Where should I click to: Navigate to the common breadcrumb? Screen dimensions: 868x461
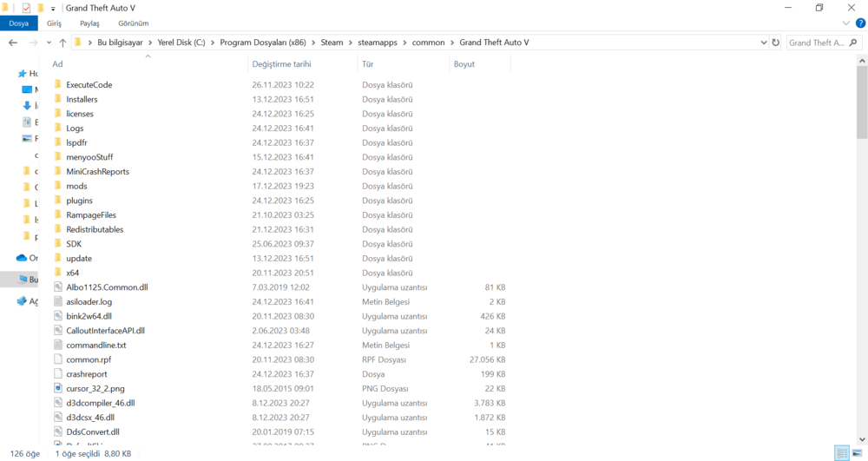(x=428, y=43)
